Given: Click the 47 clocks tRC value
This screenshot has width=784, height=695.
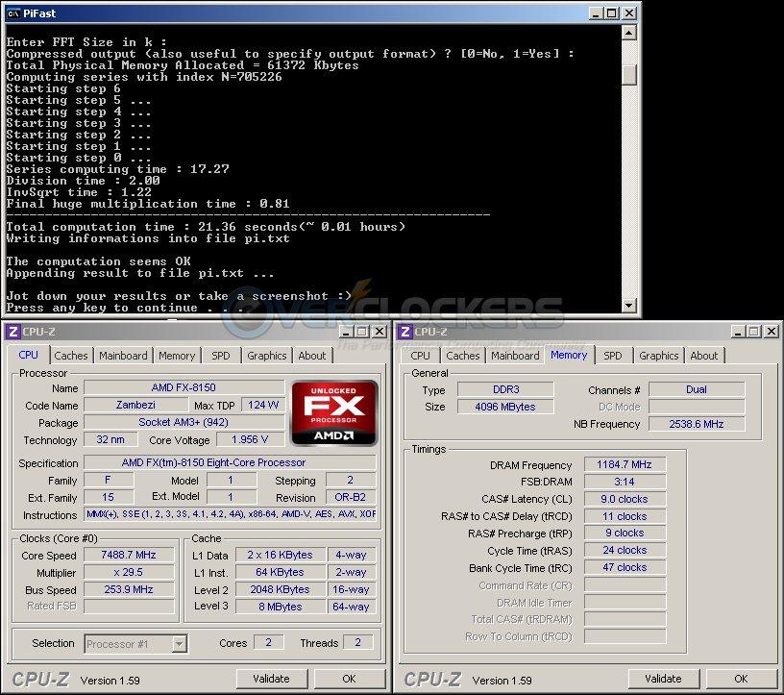Looking at the screenshot, I should coord(625,567).
